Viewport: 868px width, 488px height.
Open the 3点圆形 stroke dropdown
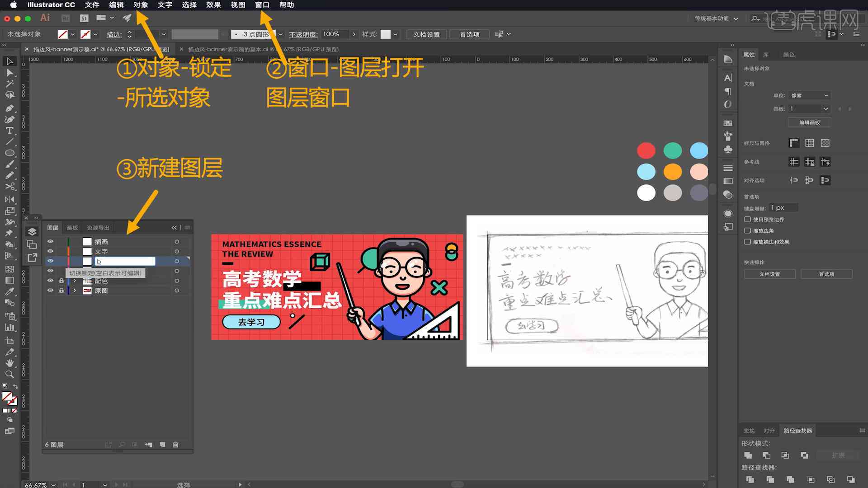(x=279, y=34)
